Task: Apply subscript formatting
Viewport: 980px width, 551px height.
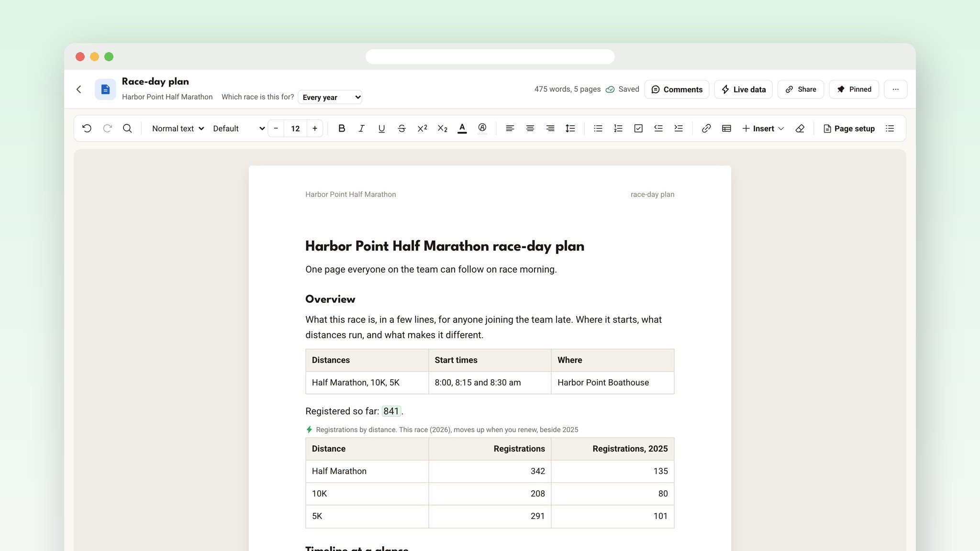Action: click(x=442, y=128)
